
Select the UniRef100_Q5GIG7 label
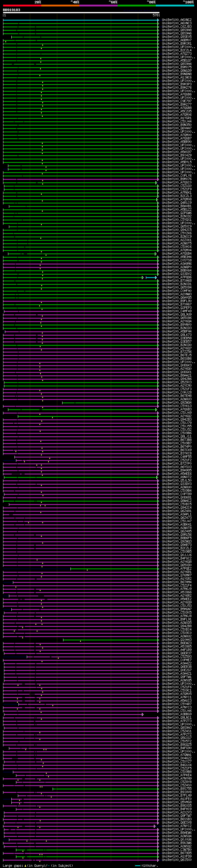pos(177,738)
